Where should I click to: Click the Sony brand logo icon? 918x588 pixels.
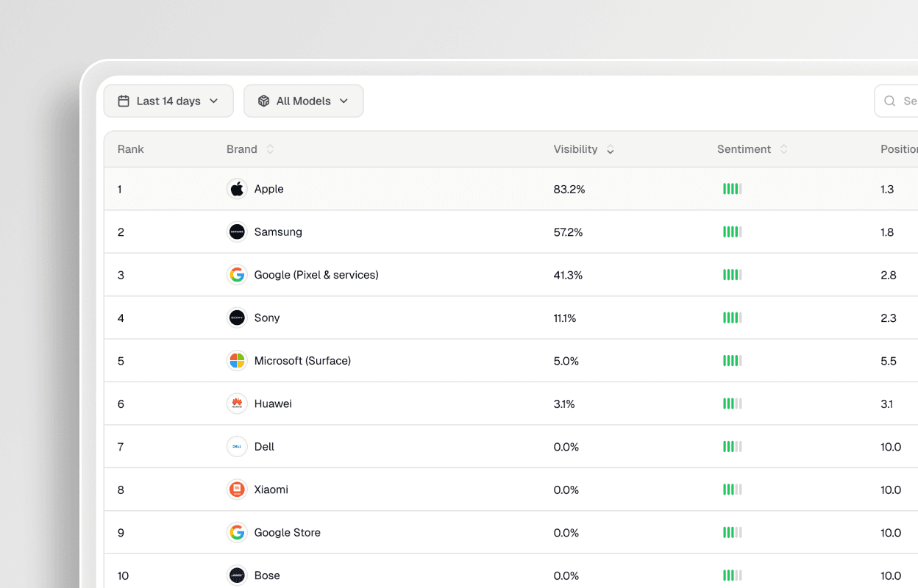point(237,318)
